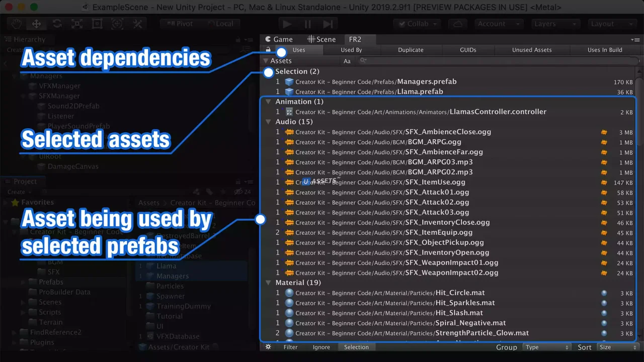644x362 pixels.
Task: Open the cloud services icon
Action: [457, 24]
